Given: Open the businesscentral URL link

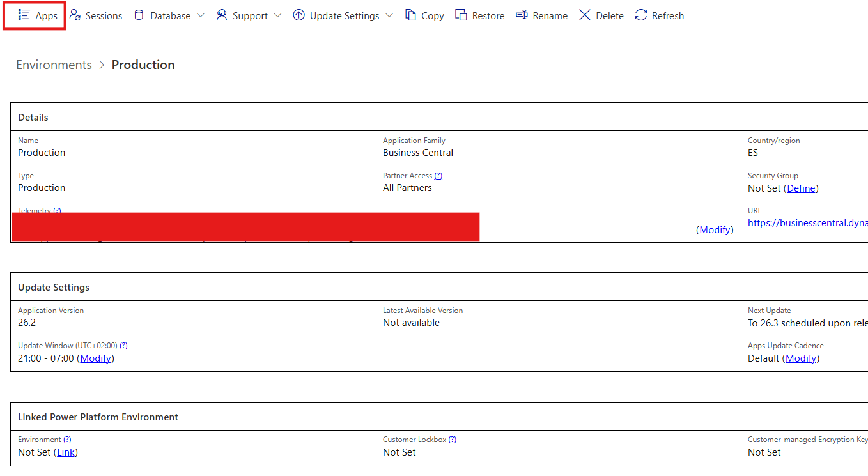Looking at the screenshot, I should click(x=808, y=223).
